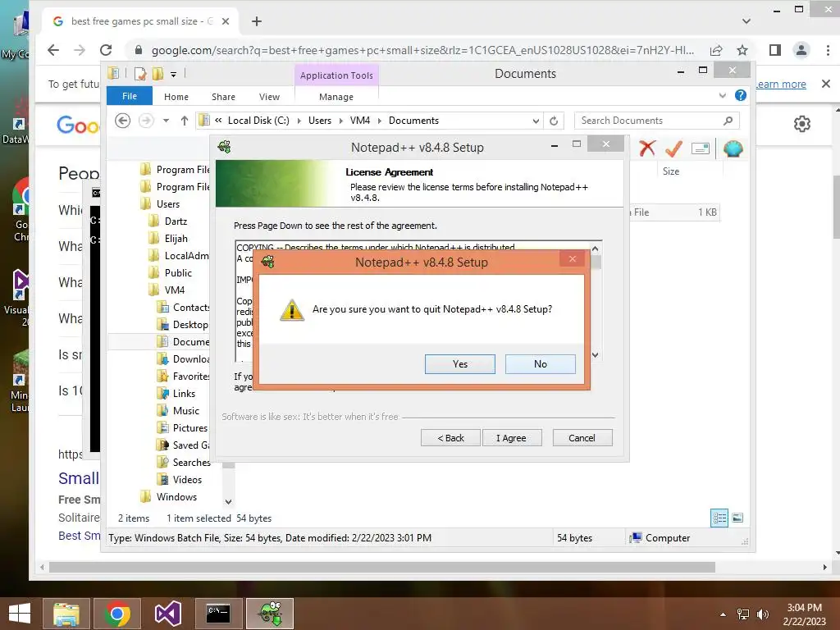Screen dimensions: 840x630
Task: Click No to continue Notepad++ setup
Action: pyautogui.click(x=540, y=364)
